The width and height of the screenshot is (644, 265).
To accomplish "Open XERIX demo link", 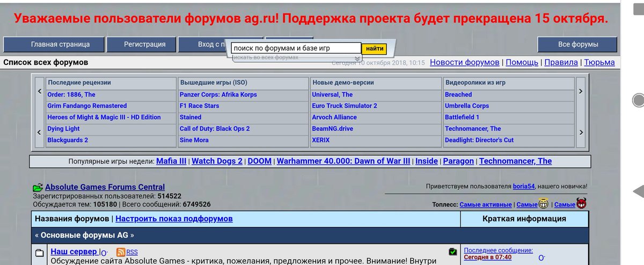I will pyautogui.click(x=321, y=140).
